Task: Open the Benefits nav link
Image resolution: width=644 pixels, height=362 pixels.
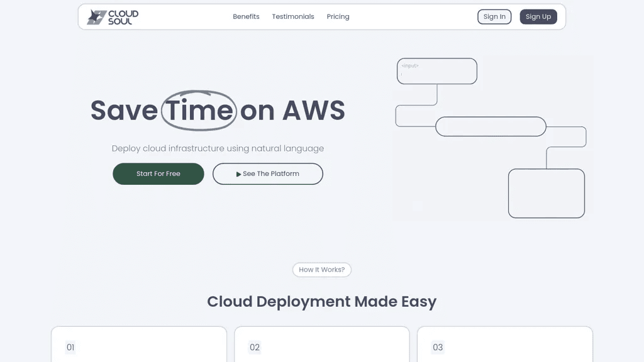Action: coord(246,16)
